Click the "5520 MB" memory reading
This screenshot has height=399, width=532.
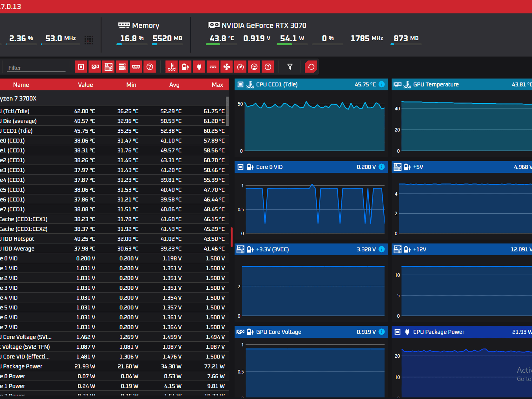pos(167,38)
